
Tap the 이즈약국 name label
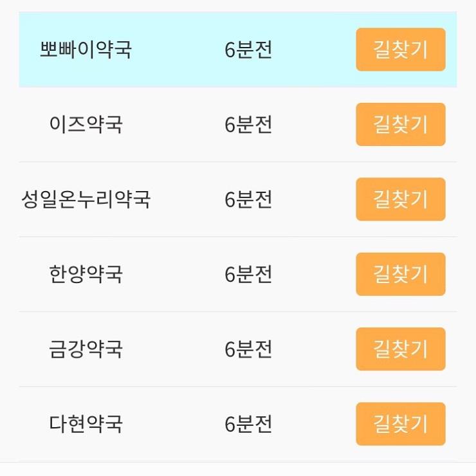click(86, 124)
